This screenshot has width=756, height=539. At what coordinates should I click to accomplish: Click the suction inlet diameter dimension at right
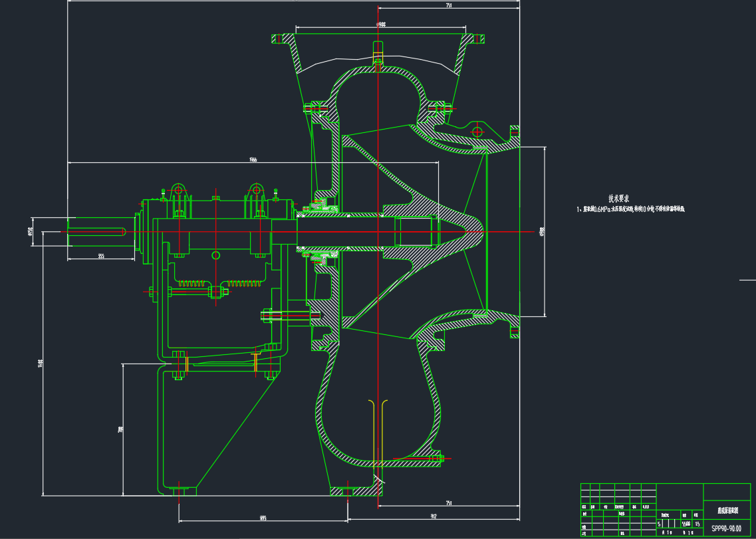[542, 231]
